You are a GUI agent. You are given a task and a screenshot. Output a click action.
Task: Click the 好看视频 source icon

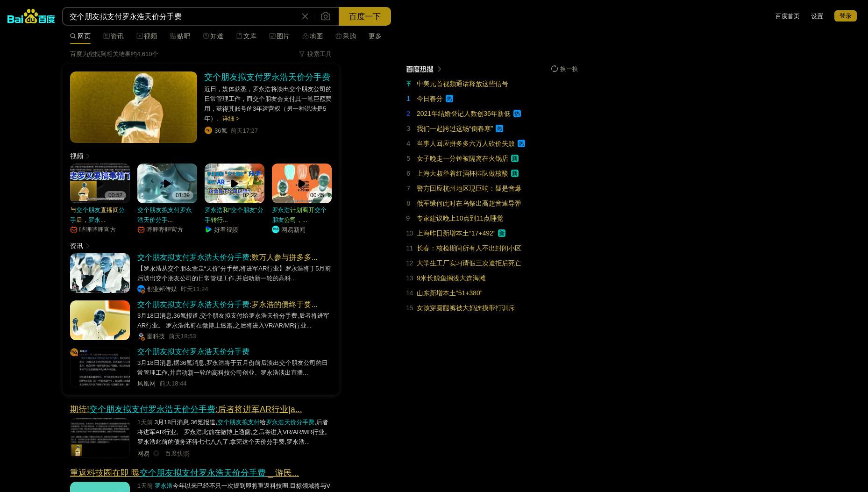point(208,229)
